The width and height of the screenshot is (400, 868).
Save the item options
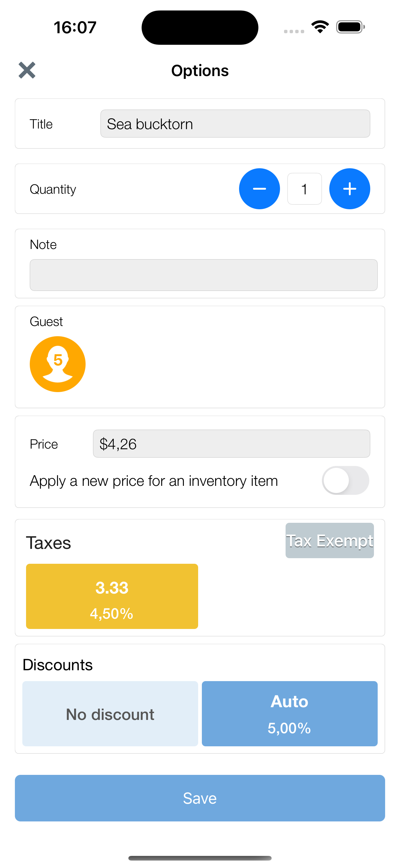(200, 798)
